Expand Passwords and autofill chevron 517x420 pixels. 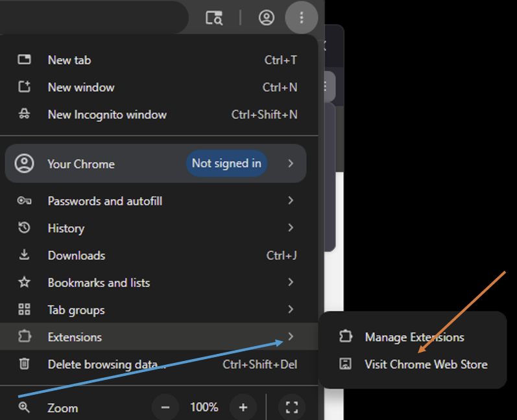tap(291, 200)
